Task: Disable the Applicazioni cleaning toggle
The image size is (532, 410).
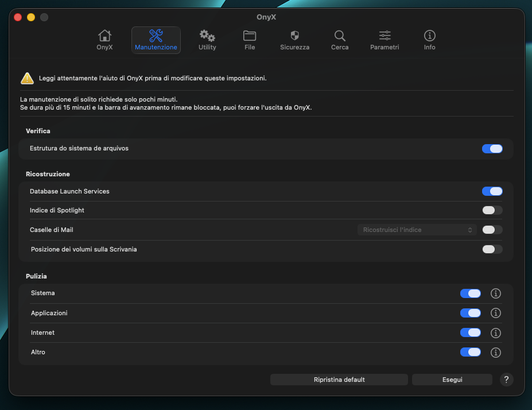Action: click(x=470, y=313)
